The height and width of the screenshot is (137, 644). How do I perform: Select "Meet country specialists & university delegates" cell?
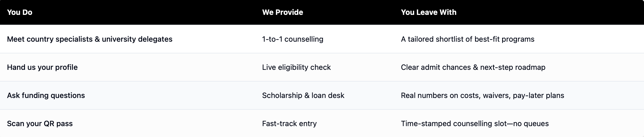90,39
